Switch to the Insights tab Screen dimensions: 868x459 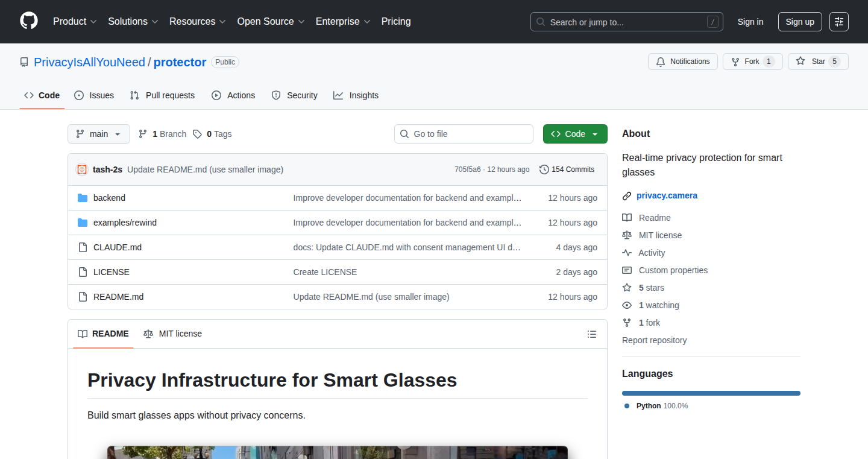(x=356, y=95)
